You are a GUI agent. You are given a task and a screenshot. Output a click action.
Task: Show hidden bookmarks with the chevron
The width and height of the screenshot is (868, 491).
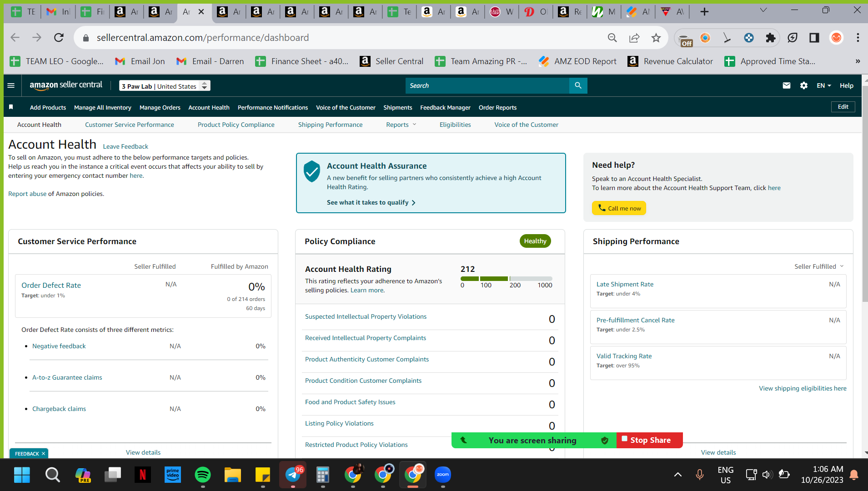pyautogui.click(x=858, y=61)
